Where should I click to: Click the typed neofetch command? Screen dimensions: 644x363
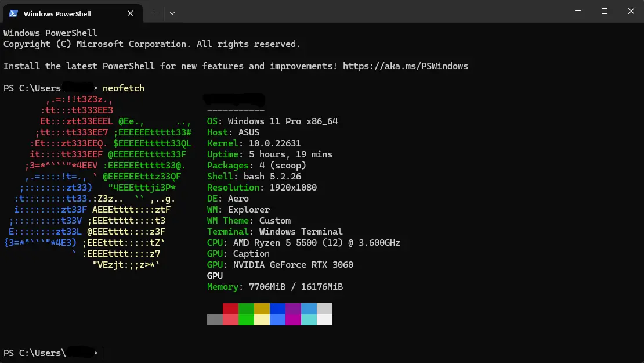pos(123,88)
